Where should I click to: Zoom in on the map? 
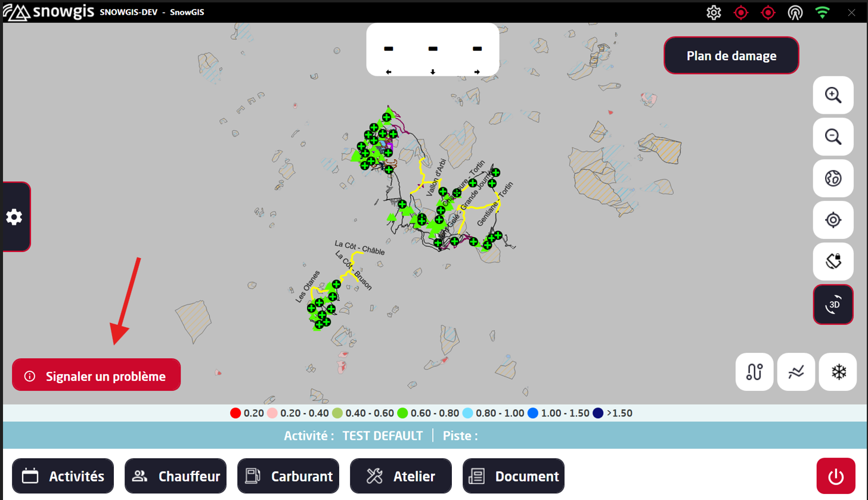coord(833,95)
